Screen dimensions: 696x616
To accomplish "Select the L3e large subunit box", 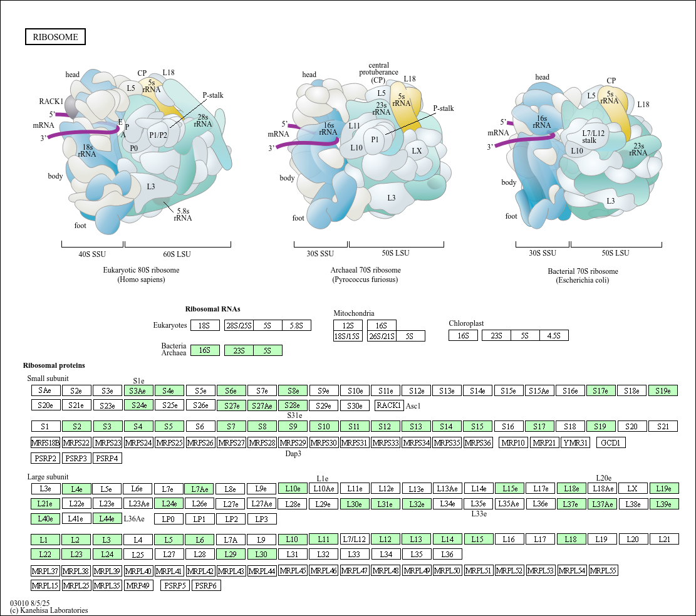I will (x=45, y=488).
